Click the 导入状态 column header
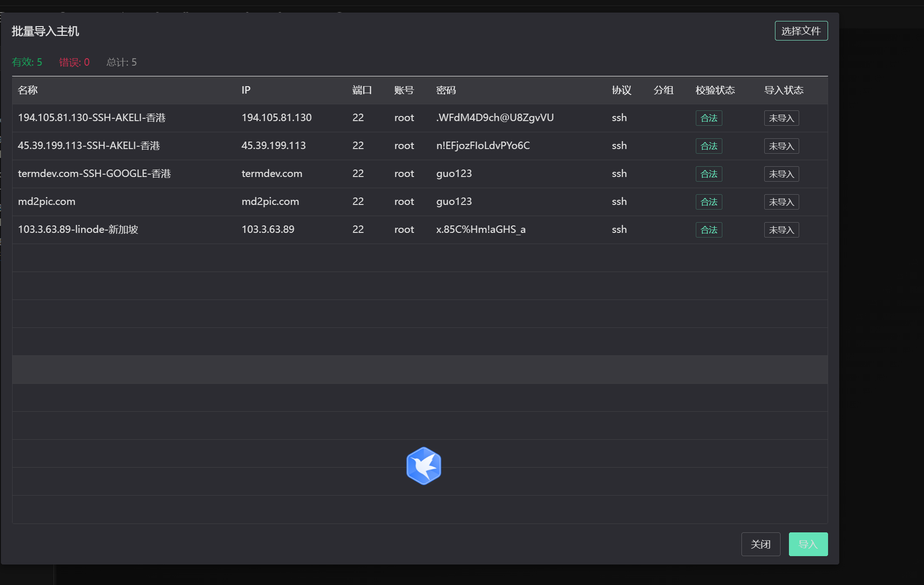The height and width of the screenshot is (585, 924). pyautogui.click(x=783, y=90)
